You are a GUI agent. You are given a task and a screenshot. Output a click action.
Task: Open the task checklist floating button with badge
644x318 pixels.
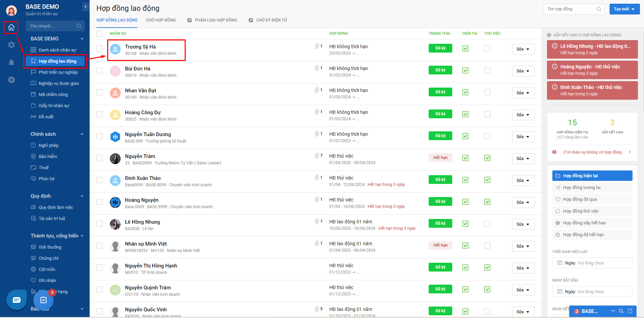point(43,300)
